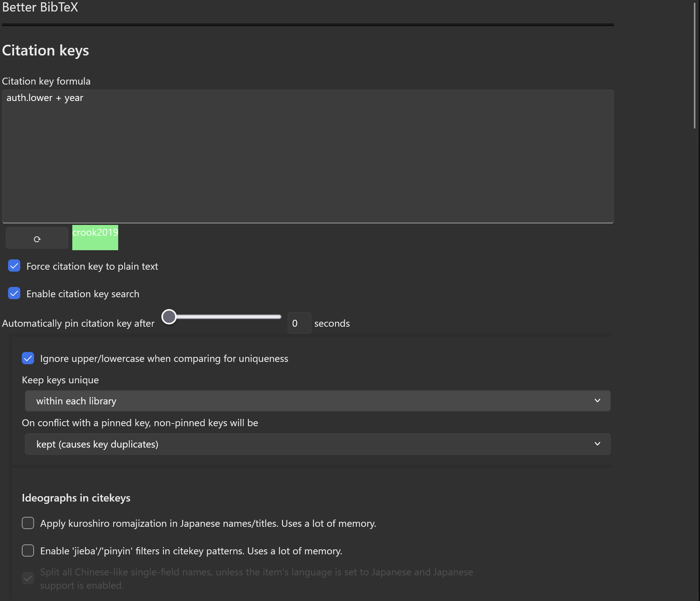This screenshot has height=601, width=700.
Task: Enable the 'jieba'/'pinyin' filters checkbox
Action: [28, 551]
